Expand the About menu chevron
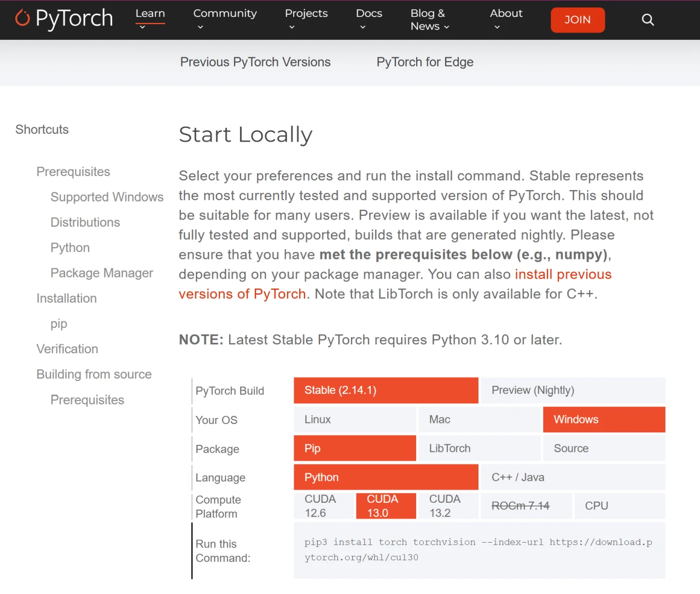The image size is (700, 594). point(497,27)
